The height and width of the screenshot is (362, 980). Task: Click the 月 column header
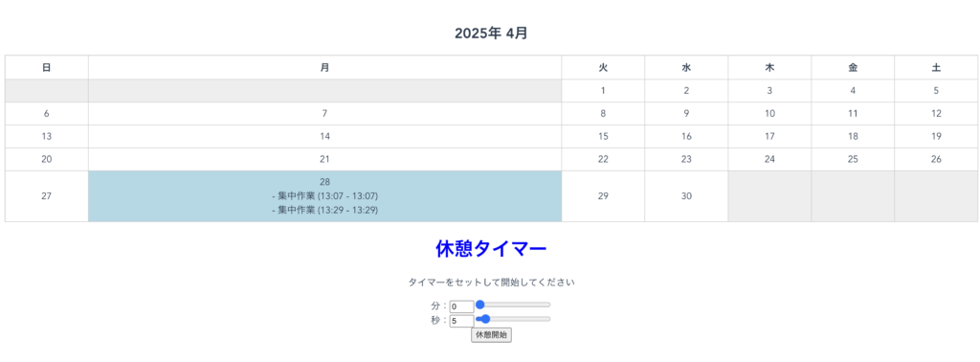point(325,68)
